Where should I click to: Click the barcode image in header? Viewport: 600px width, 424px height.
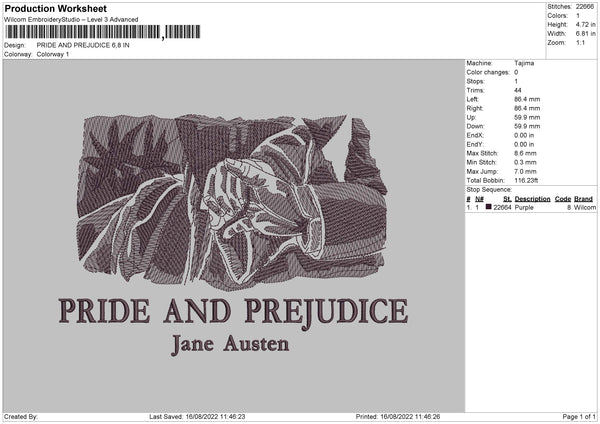point(103,32)
